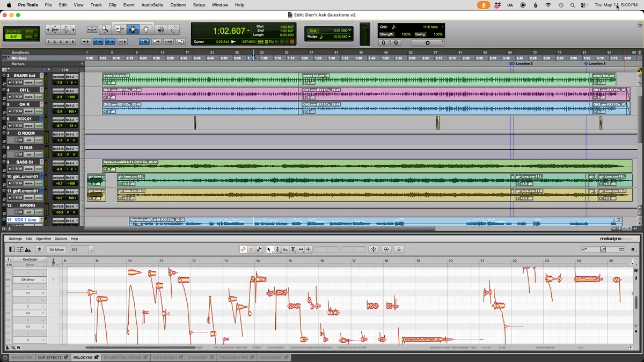The height and width of the screenshot is (362, 644).
Task: Click Melodyne correct pitch macro icon
Action: pyautogui.click(x=374, y=249)
